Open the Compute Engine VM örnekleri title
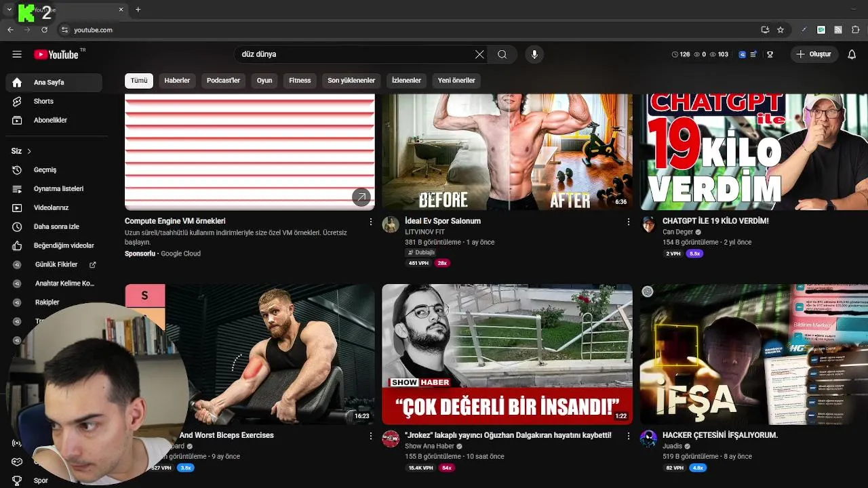Viewport: 868px width, 488px height. point(175,221)
